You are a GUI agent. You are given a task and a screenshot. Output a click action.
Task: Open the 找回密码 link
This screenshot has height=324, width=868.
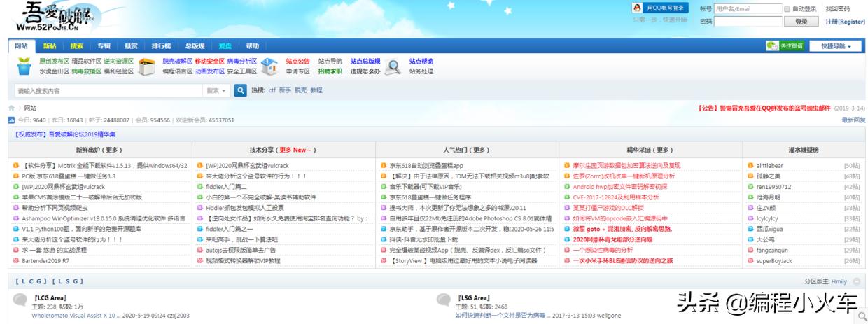pos(837,9)
